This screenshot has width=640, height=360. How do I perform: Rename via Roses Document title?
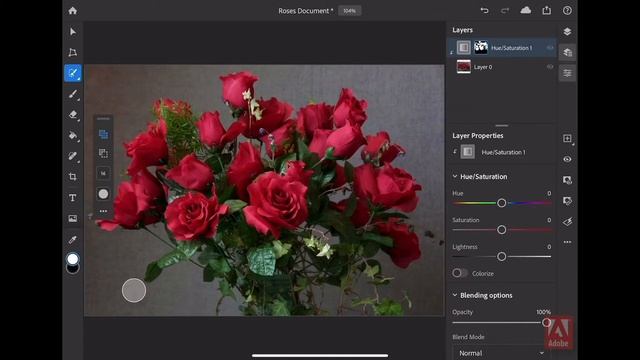[305, 11]
